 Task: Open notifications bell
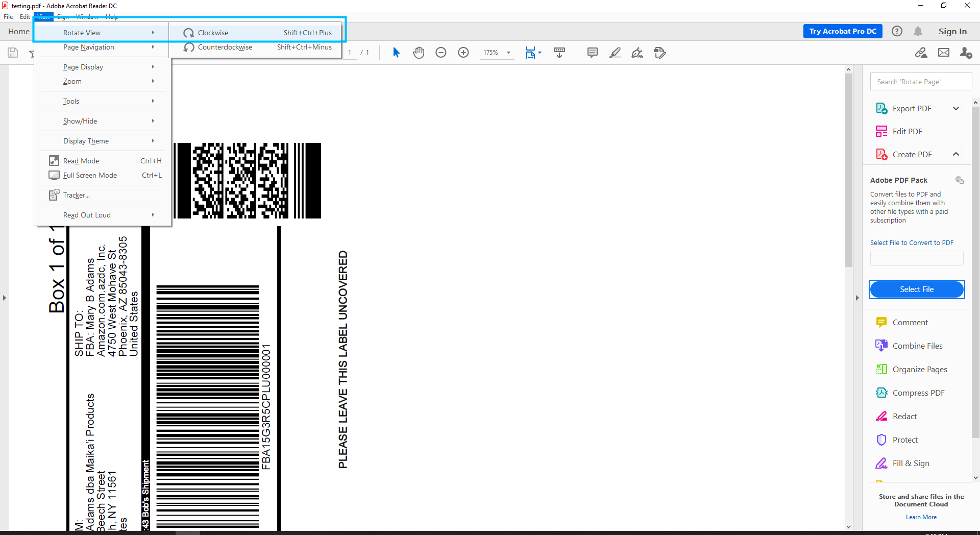[918, 31]
